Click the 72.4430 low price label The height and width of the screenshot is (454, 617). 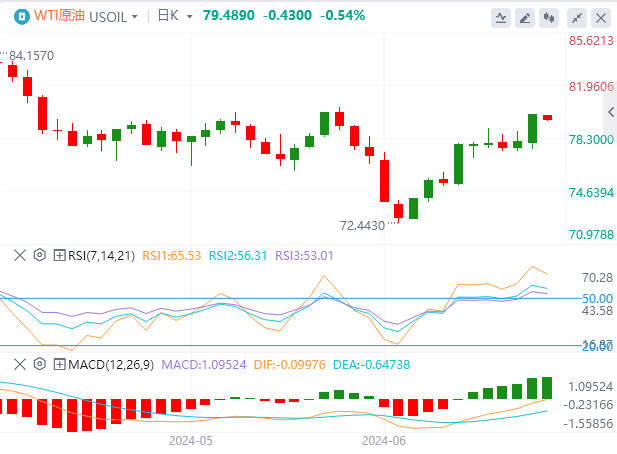(362, 226)
